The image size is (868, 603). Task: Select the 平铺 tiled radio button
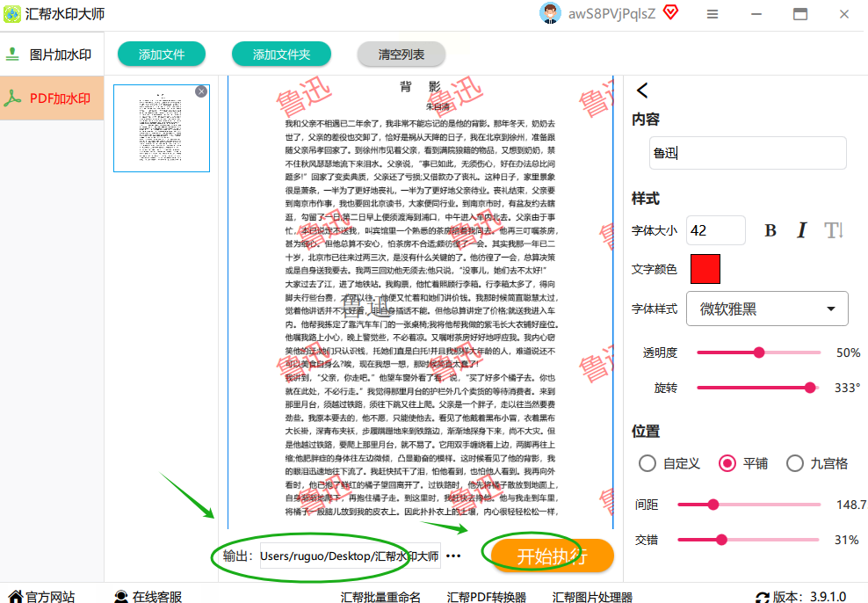727,463
